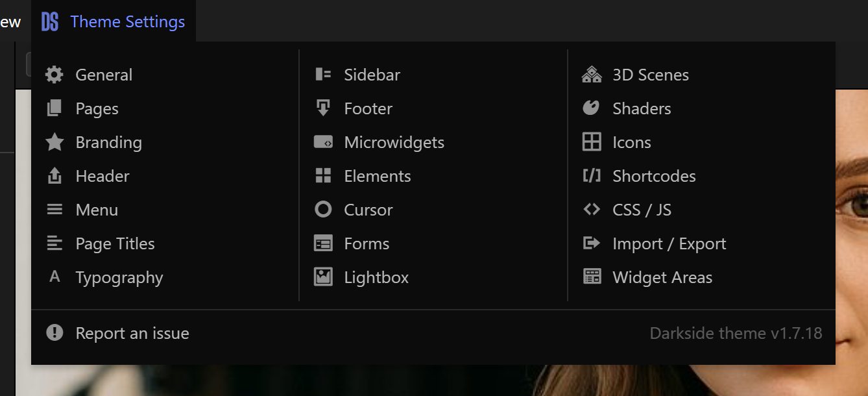Open the Shortcodes entry
868x396 pixels.
654,176
